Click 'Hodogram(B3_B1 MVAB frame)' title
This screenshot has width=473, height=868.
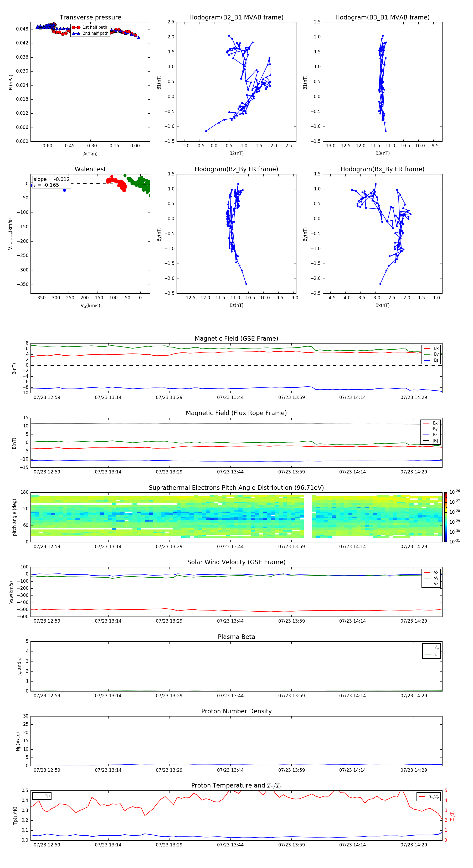(382, 17)
